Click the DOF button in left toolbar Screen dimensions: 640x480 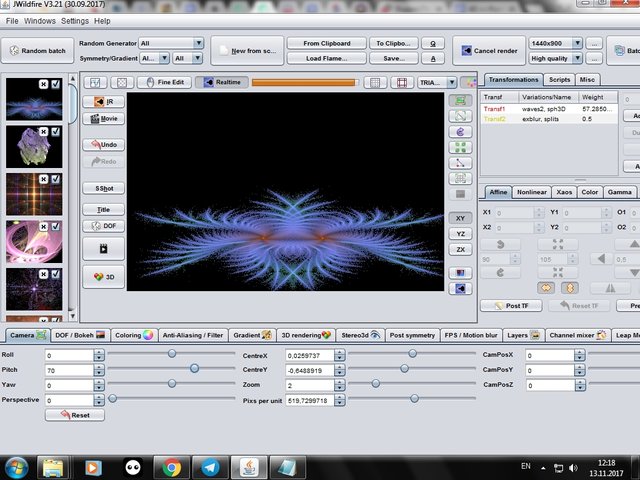tap(104, 226)
